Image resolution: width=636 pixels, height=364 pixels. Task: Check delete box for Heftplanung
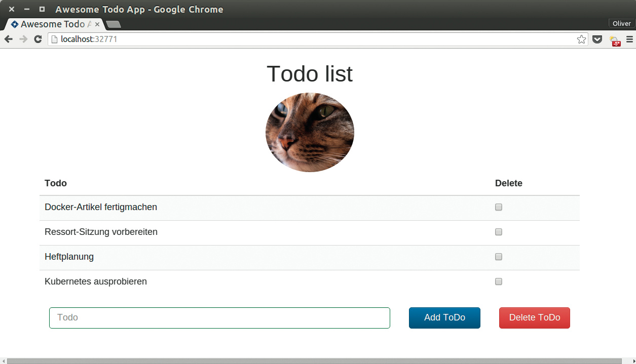(499, 257)
